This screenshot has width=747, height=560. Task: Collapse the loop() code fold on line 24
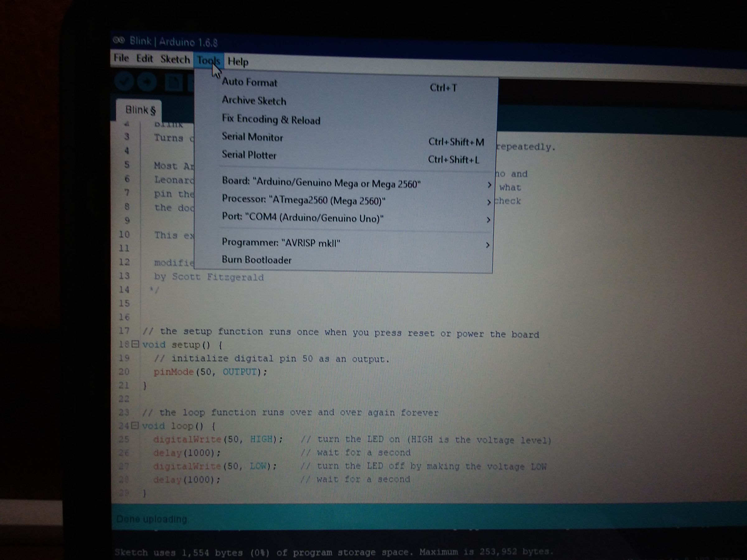(x=135, y=426)
